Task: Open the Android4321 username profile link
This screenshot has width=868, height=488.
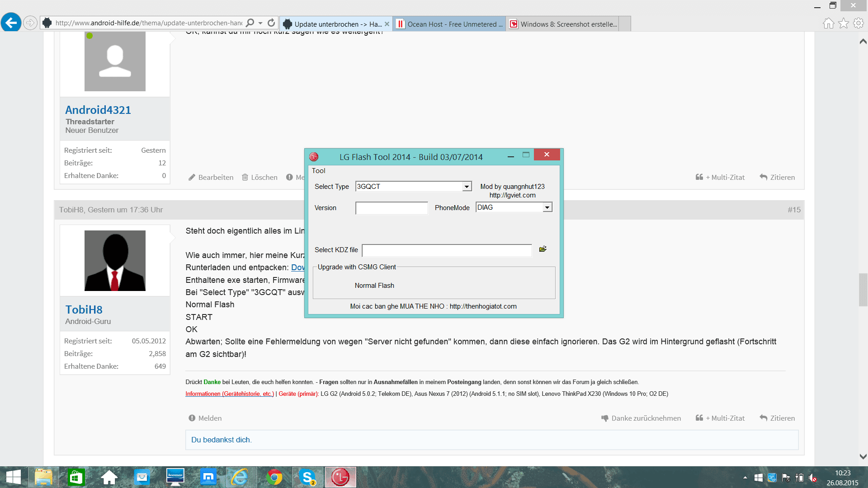Action: (x=98, y=110)
